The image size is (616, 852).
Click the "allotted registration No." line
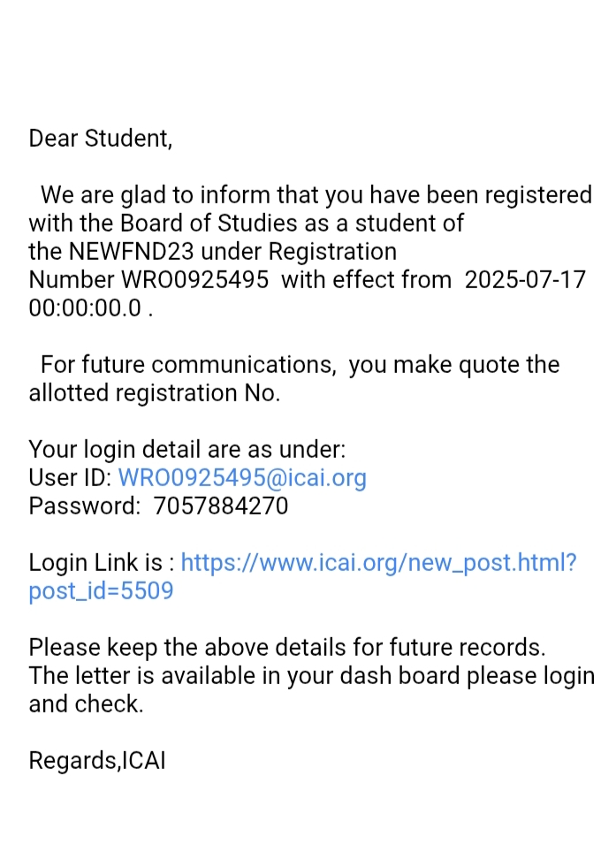click(x=154, y=393)
